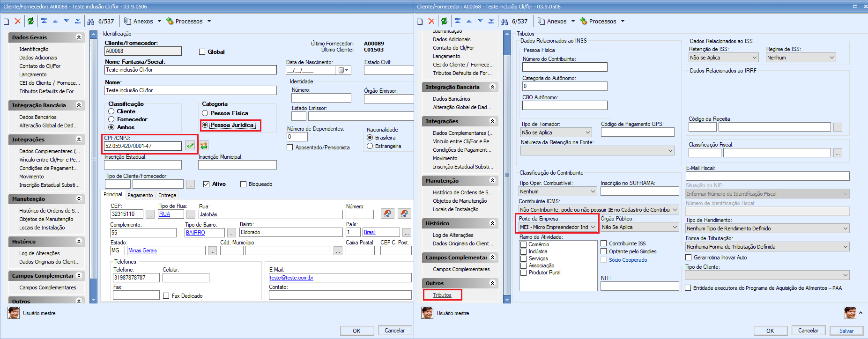Click New record icon in left window toolbar
The height and width of the screenshot is (339, 868).
tap(7, 22)
